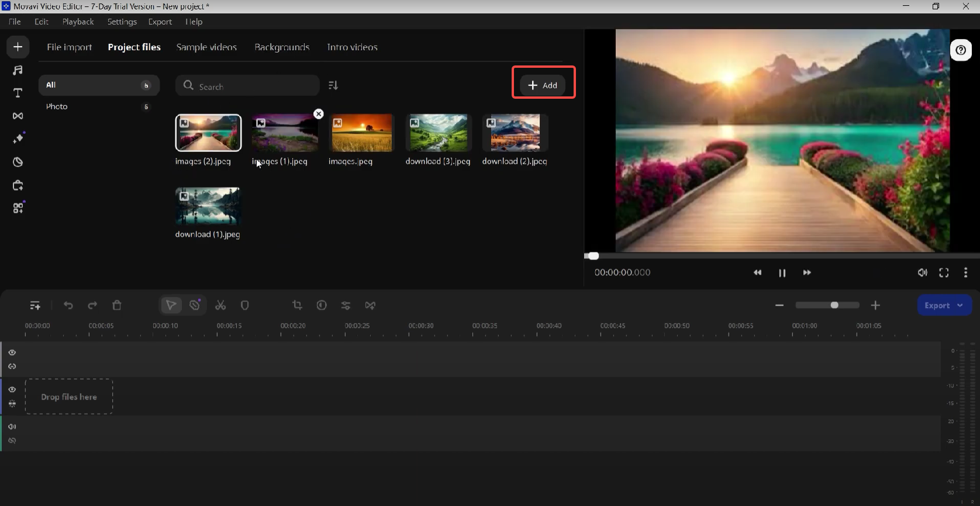This screenshot has height=506, width=980.
Task: Remove images (1).jpeg via its X button
Action: pos(319,114)
